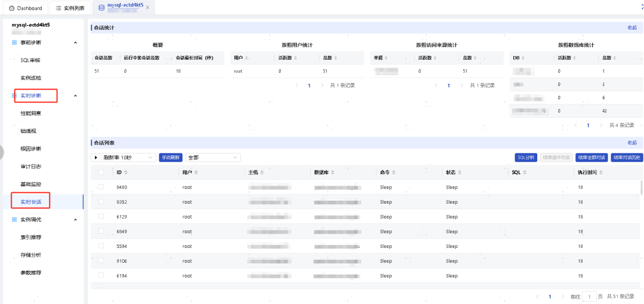The width and height of the screenshot is (644, 304).
Task: Sort database statistics by DB column
Action: click(522, 58)
